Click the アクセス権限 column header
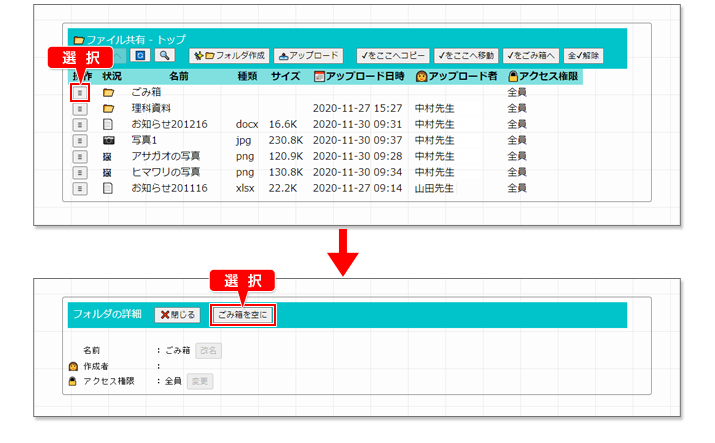715x443 pixels. (543, 76)
